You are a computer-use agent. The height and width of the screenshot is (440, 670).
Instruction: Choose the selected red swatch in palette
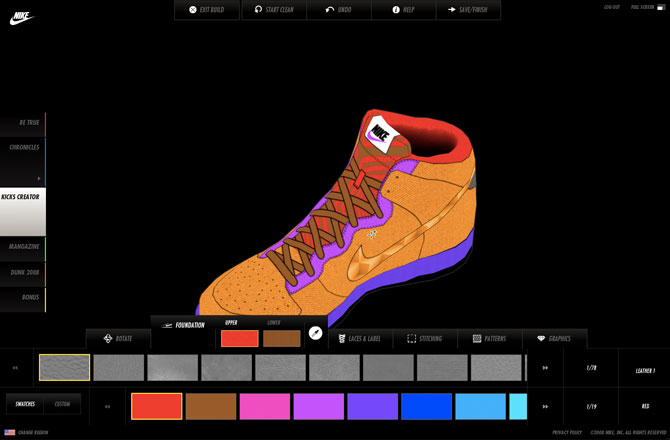tap(157, 406)
